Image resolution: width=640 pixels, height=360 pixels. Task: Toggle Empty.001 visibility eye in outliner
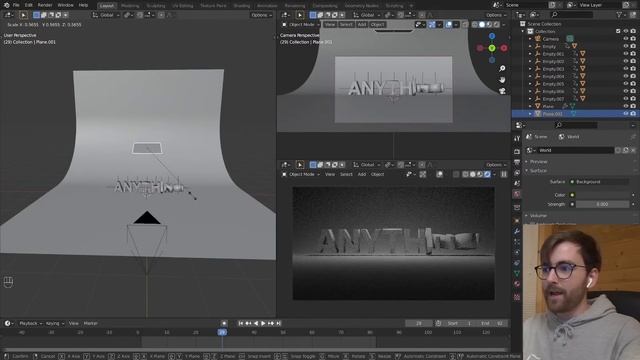pos(625,54)
